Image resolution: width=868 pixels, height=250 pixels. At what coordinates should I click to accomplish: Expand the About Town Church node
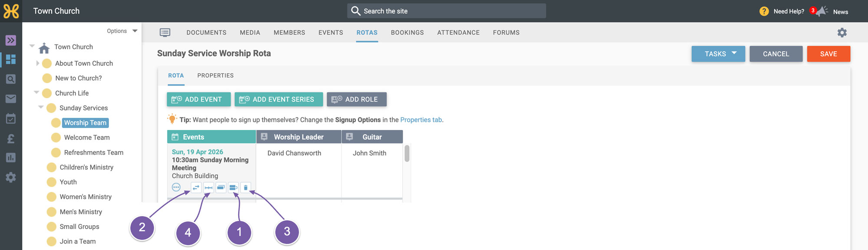click(38, 63)
